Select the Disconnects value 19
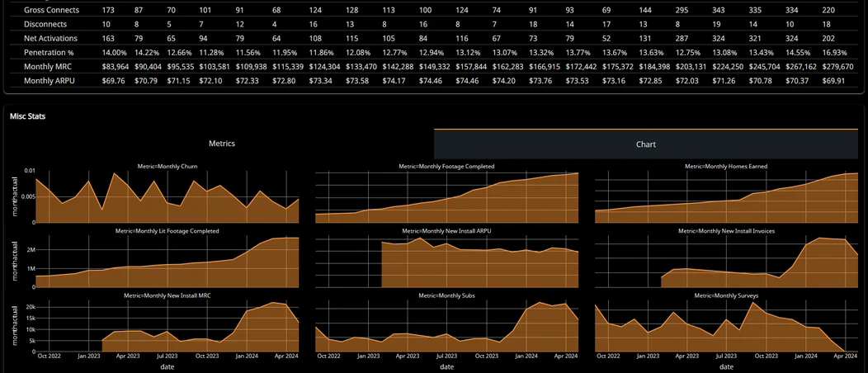The width and height of the screenshot is (868, 373). (716, 25)
